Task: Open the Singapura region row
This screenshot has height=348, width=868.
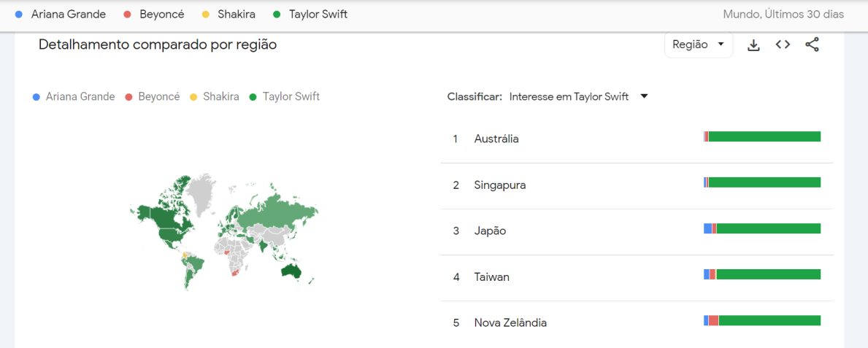Action: point(637,185)
